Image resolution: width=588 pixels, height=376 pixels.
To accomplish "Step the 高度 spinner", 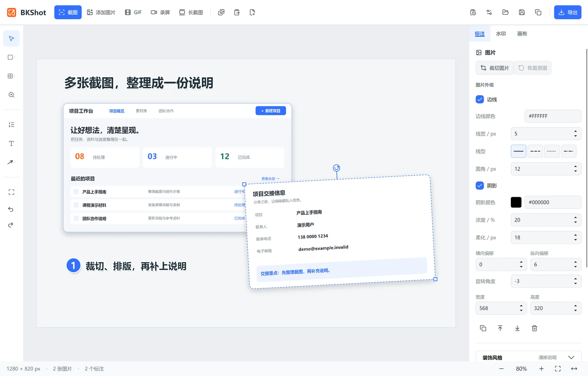I will (x=576, y=308).
